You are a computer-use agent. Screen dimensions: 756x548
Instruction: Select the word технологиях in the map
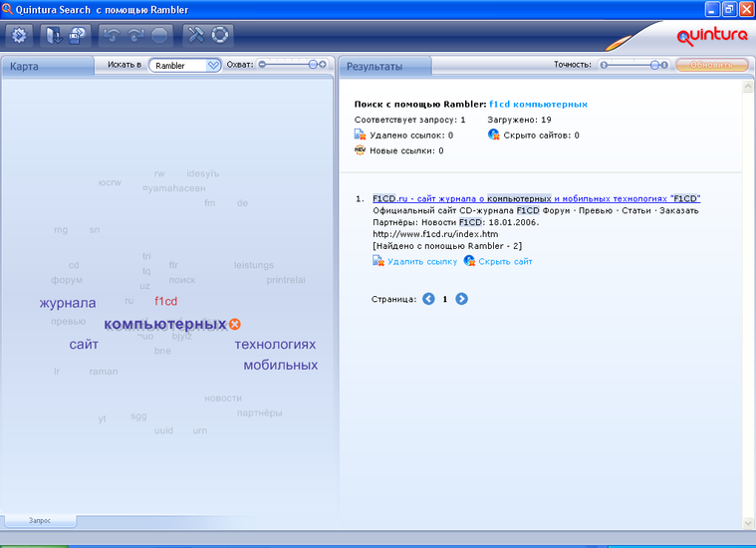[275, 345]
